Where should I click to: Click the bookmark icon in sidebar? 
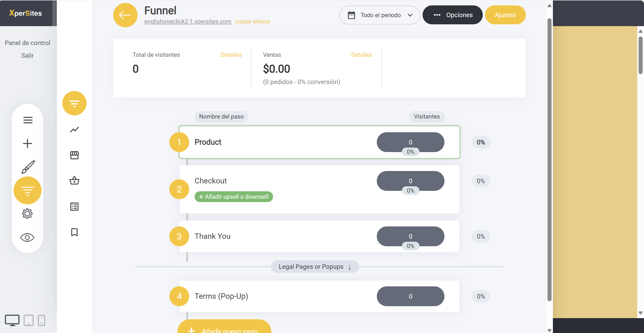coord(74,232)
